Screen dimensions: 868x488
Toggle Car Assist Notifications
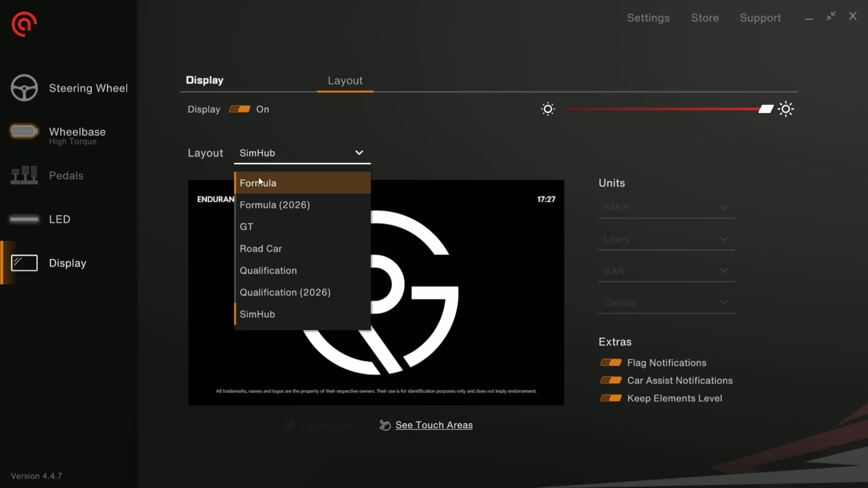click(x=611, y=380)
